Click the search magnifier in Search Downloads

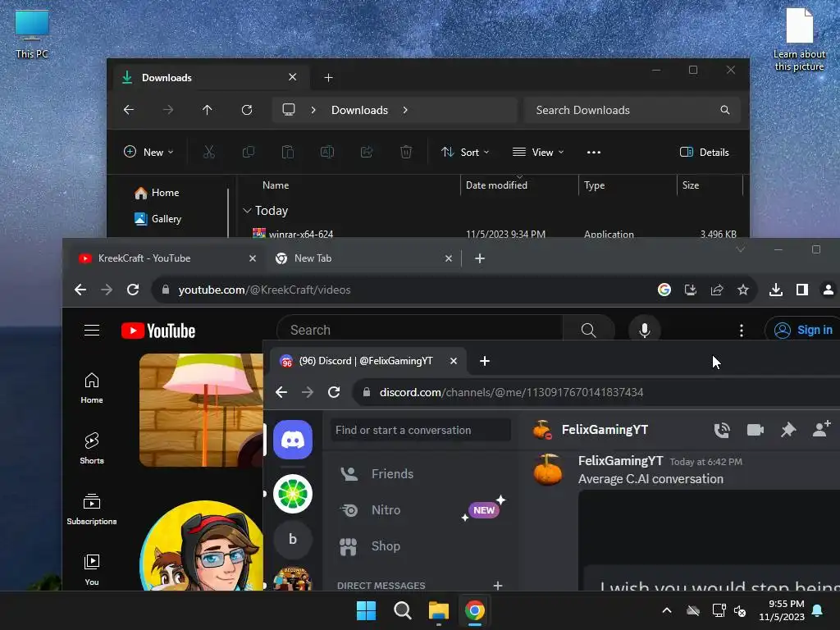click(x=725, y=110)
